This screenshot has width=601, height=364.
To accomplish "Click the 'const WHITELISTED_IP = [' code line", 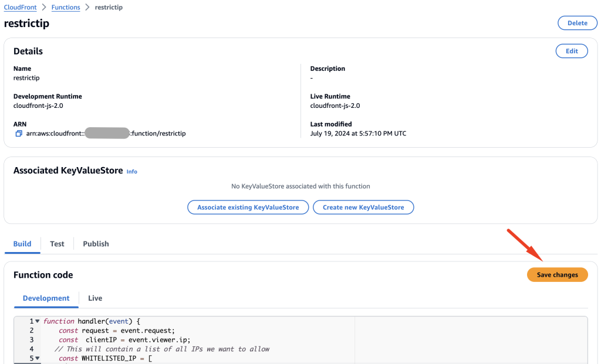I will [x=106, y=358].
